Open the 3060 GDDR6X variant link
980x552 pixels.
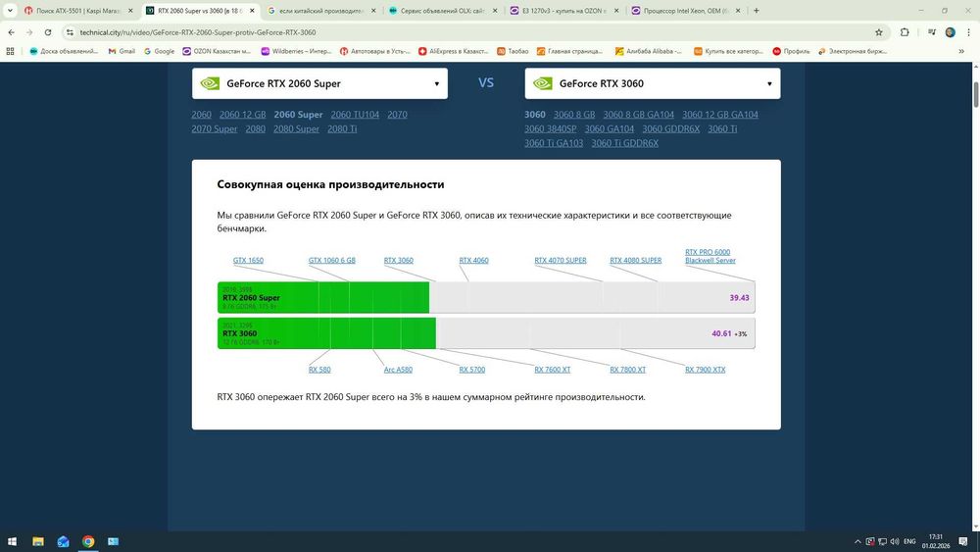click(x=670, y=128)
